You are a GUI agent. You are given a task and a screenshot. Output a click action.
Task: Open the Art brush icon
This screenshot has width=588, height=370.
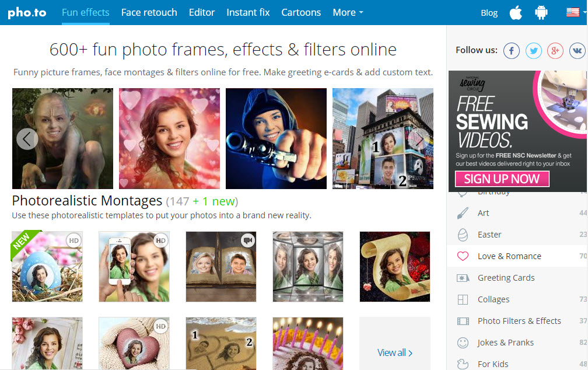pos(463,213)
